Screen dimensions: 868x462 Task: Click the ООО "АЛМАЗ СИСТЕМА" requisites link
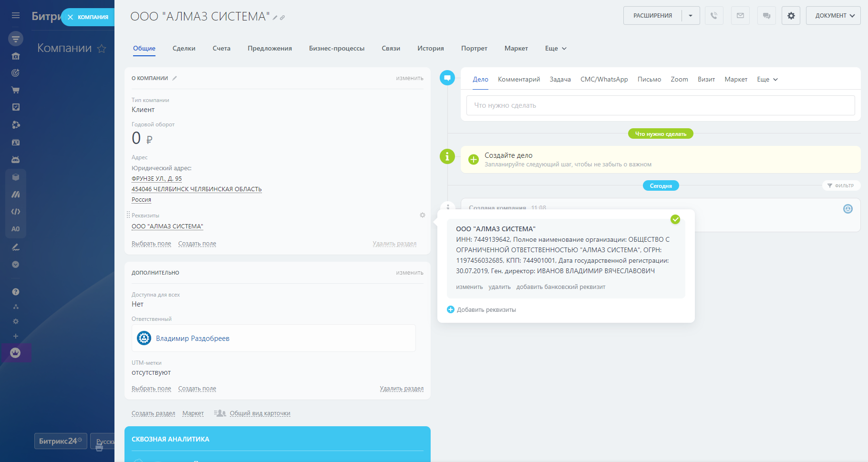[167, 226]
